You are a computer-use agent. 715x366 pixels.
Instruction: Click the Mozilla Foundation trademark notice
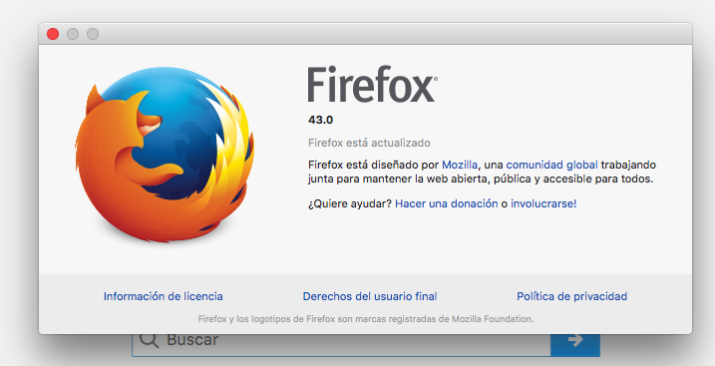click(x=366, y=319)
